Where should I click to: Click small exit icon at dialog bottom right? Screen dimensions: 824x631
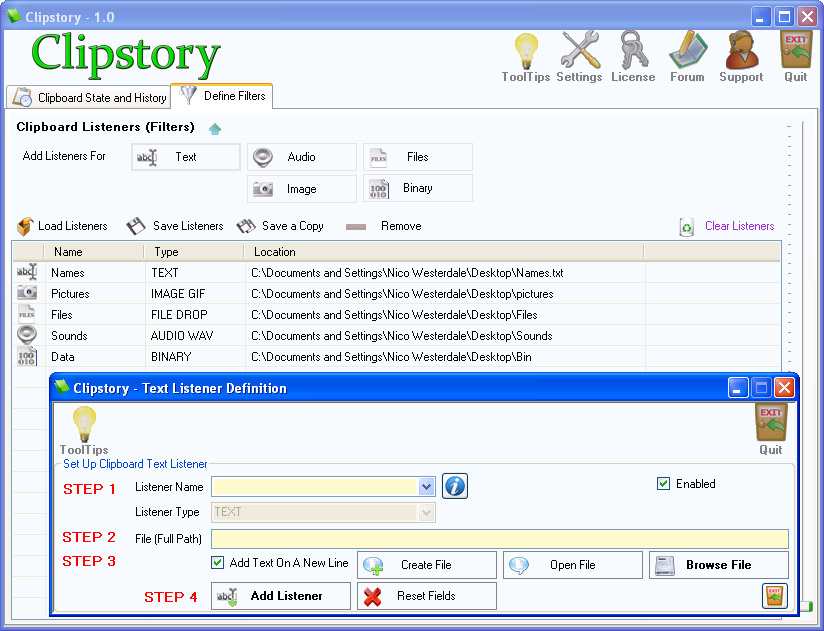775,596
